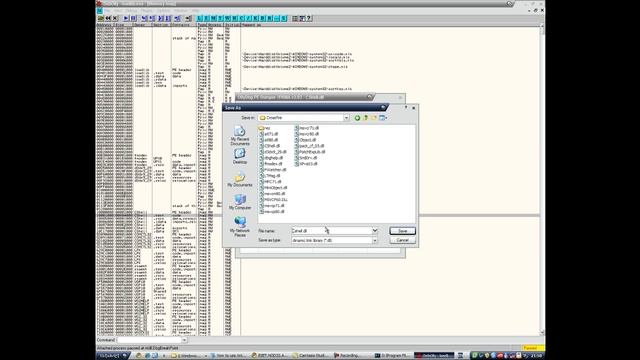Open Executable modules with E button

point(206,18)
